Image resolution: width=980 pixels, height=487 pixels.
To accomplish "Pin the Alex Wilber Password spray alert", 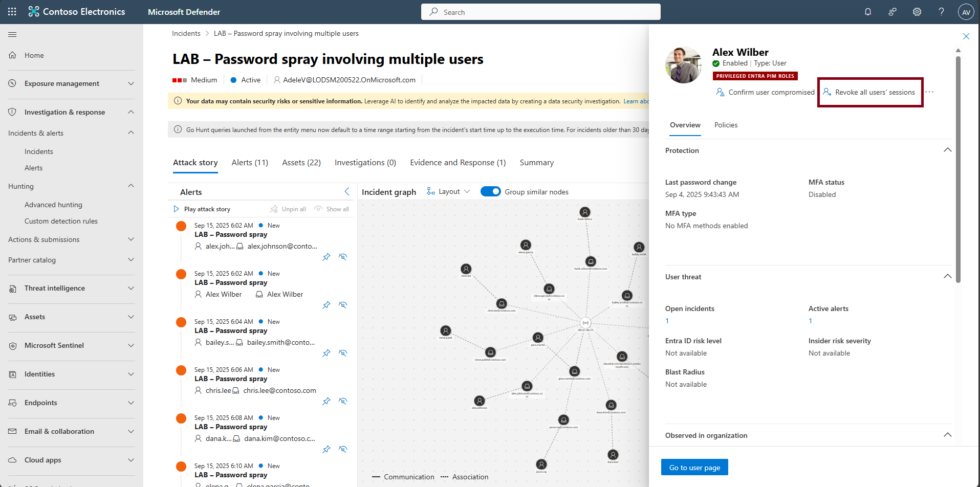I will pos(326,305).
